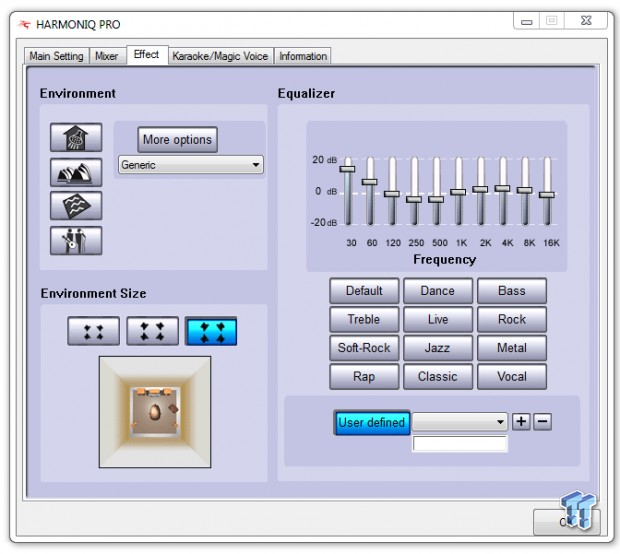620x554 pixels.
Task: Click the 250 Hz equalizer slider handle
Action: 414,199
